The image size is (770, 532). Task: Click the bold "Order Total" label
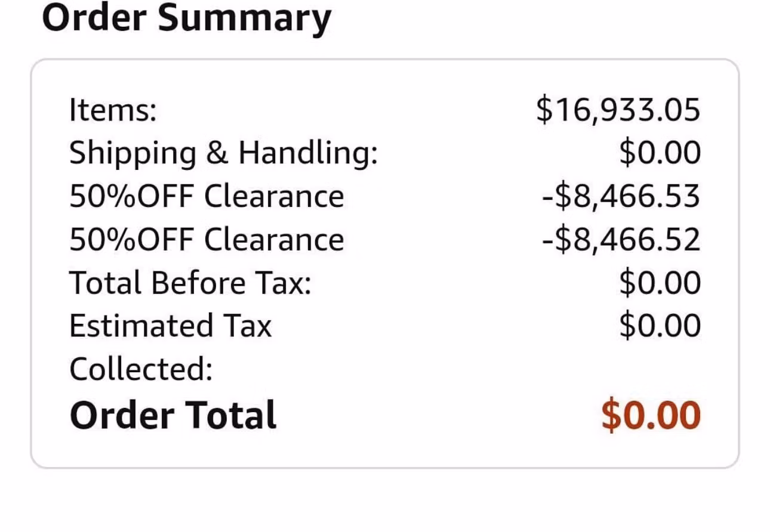point(173,415)
